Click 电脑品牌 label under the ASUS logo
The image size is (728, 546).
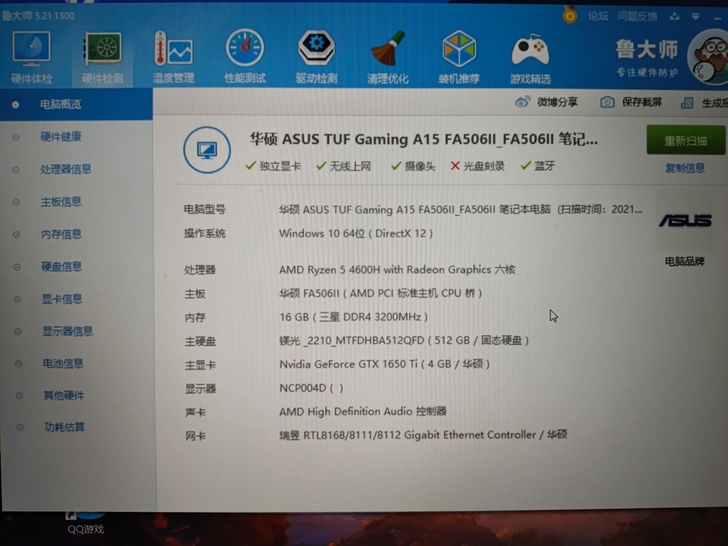(684, 261)
